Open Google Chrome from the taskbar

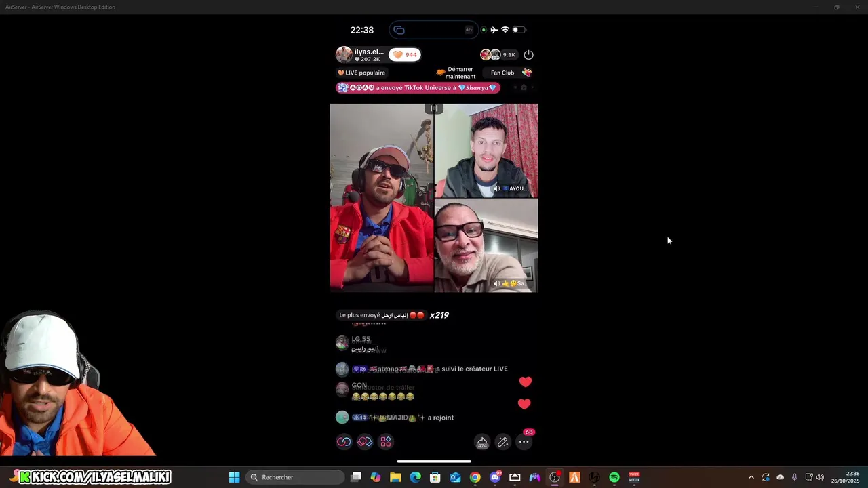[x=475, y=477]
